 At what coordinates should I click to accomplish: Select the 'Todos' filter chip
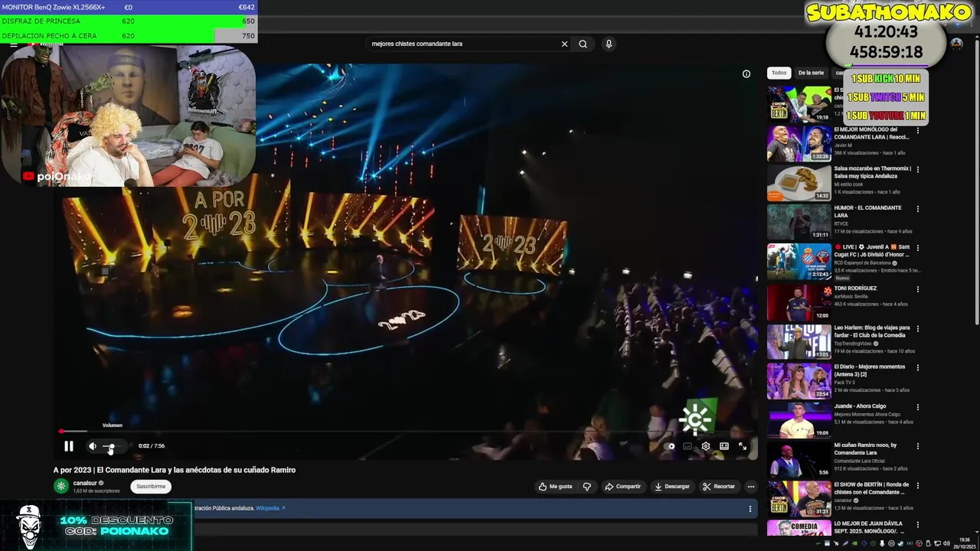point(779,73)
